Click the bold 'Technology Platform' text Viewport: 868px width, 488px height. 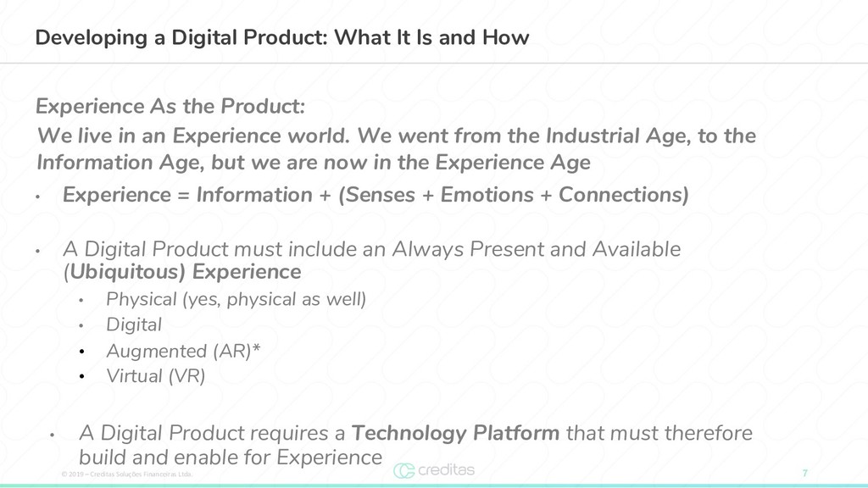[455, 433]
